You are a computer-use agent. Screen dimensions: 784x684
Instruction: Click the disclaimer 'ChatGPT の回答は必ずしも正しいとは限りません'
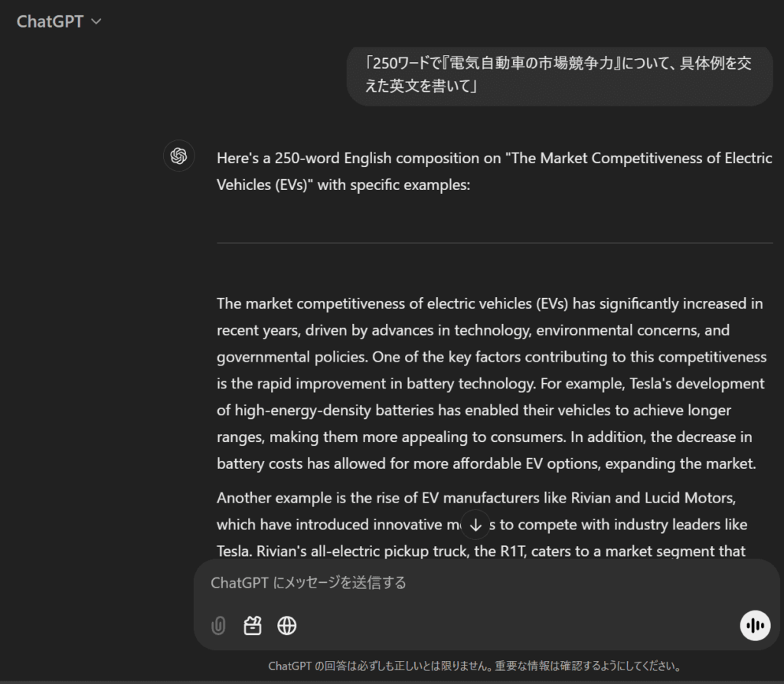coord(475,666)
